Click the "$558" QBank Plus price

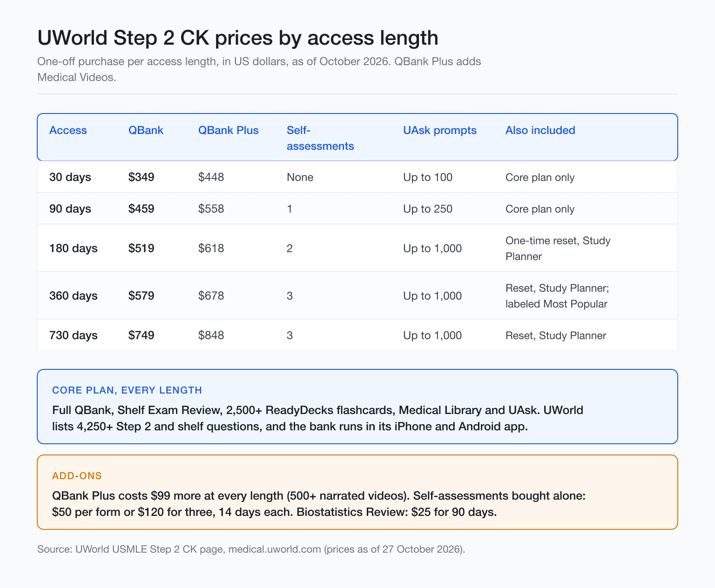pyautogui.click(x=211, y=209)
